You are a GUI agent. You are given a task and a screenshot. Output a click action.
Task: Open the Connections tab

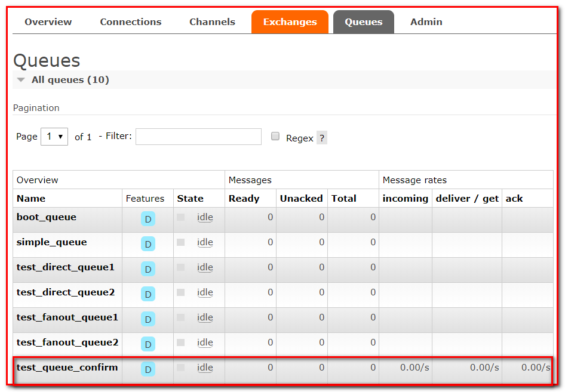pos(130,22)
